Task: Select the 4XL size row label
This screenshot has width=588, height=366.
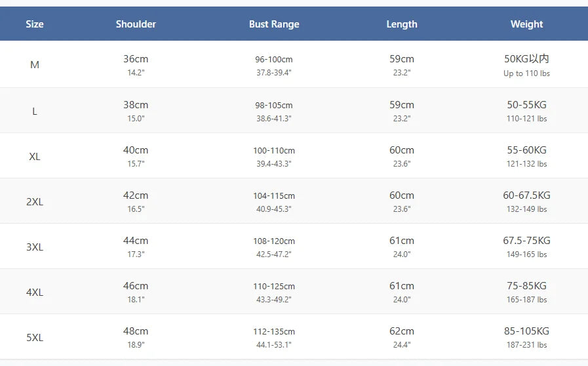Action: 35,292
